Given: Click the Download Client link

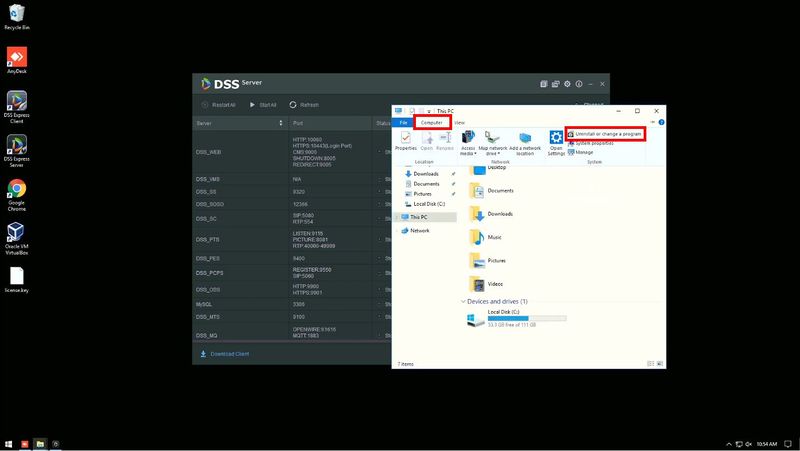Looking at the screenshot, I should click(x=224, y=354).
